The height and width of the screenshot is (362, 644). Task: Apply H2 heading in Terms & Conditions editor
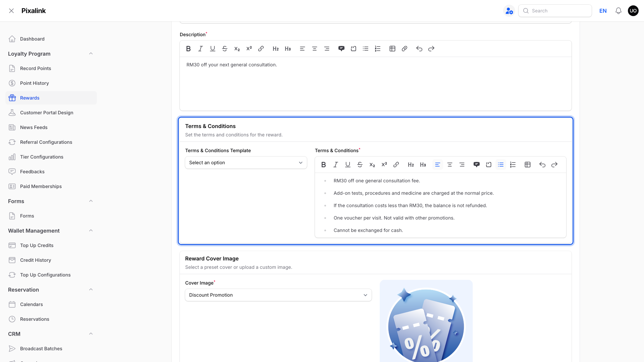point(411,165)
